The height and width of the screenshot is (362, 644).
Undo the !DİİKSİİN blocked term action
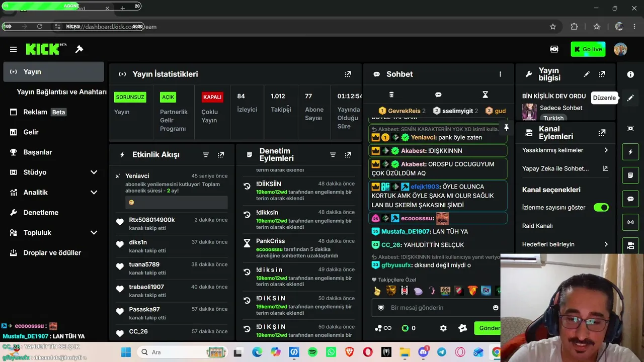click(247, 186)
